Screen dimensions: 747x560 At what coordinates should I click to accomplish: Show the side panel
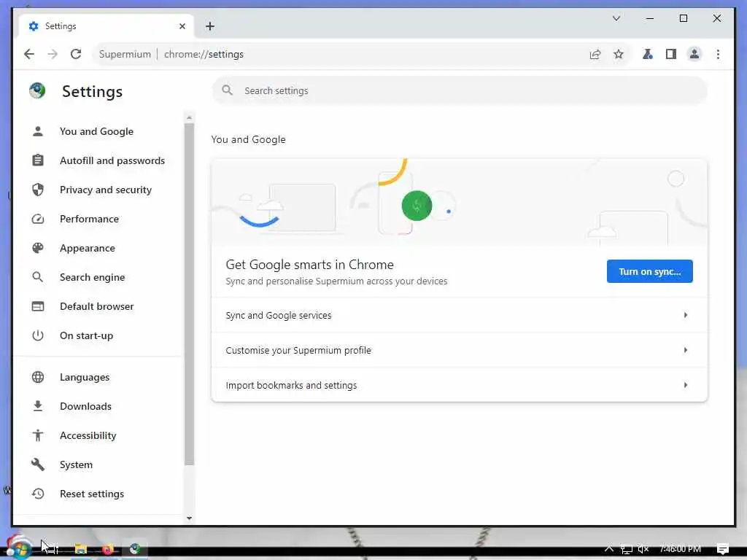click(671, 54)
